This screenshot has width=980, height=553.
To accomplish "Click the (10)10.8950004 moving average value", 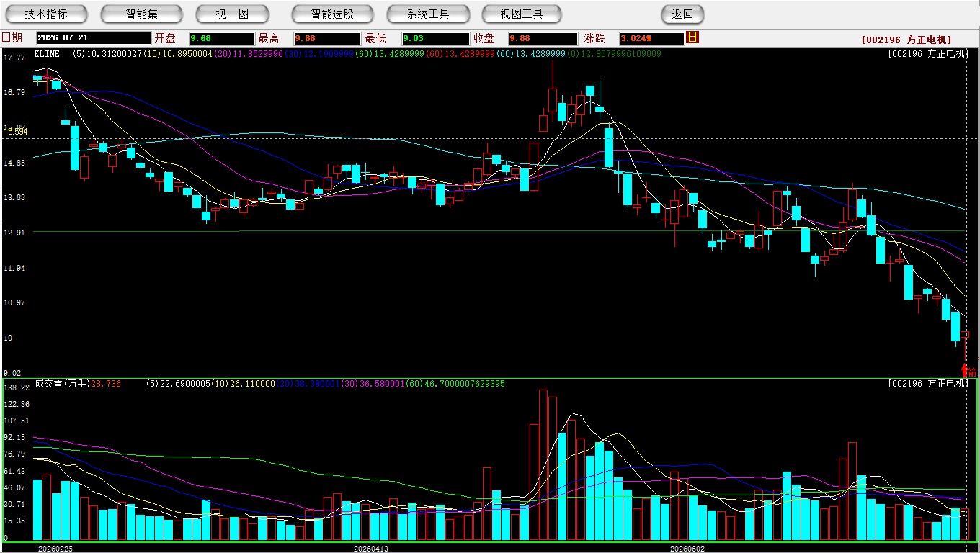I will click(x=178, y=54).
